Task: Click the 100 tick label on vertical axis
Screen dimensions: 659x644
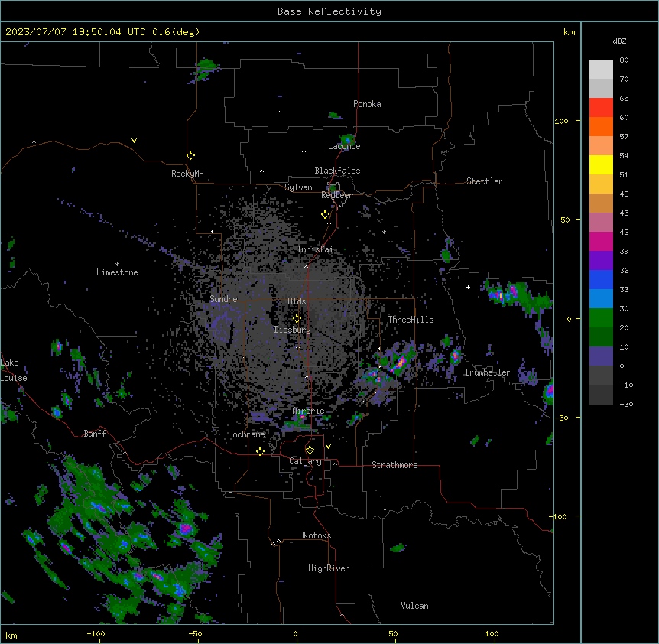Action: point(561,121)
